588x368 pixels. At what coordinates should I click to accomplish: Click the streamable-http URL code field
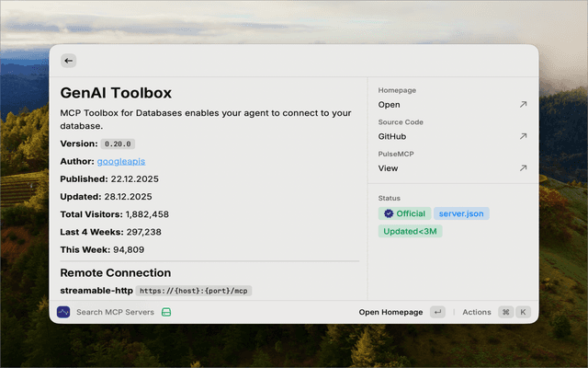click(x=193, y=291)
